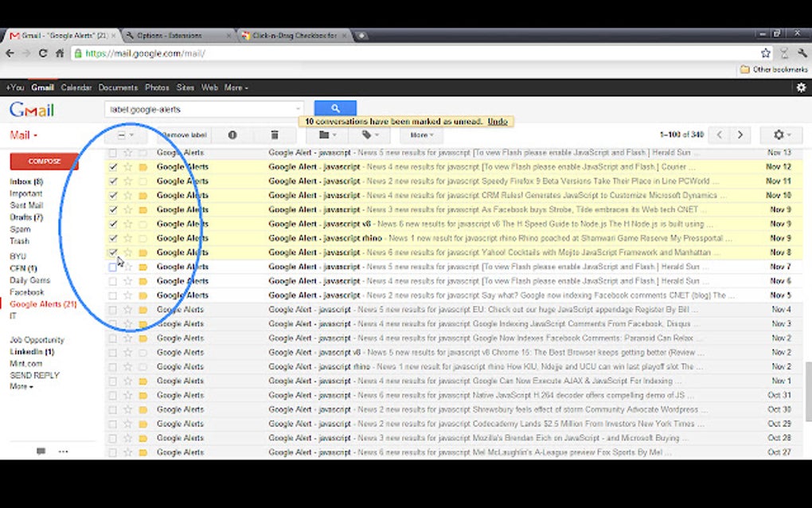The width and height of the screenshot is (812, 508).
Task: Switch to the Calendar menu item
Action: [76, 88]
